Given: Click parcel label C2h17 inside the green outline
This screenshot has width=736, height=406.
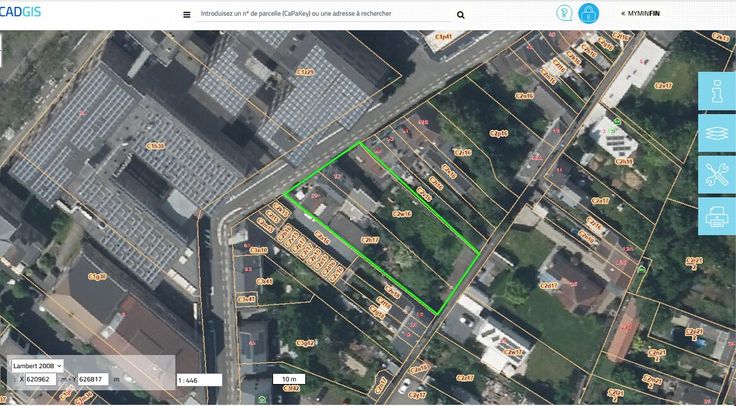Looking at the screenshot, I should tap(368, 240).
